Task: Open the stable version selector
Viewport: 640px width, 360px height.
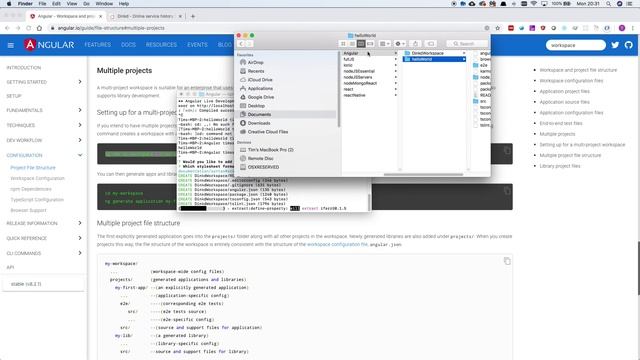Action: pos(43,284)
